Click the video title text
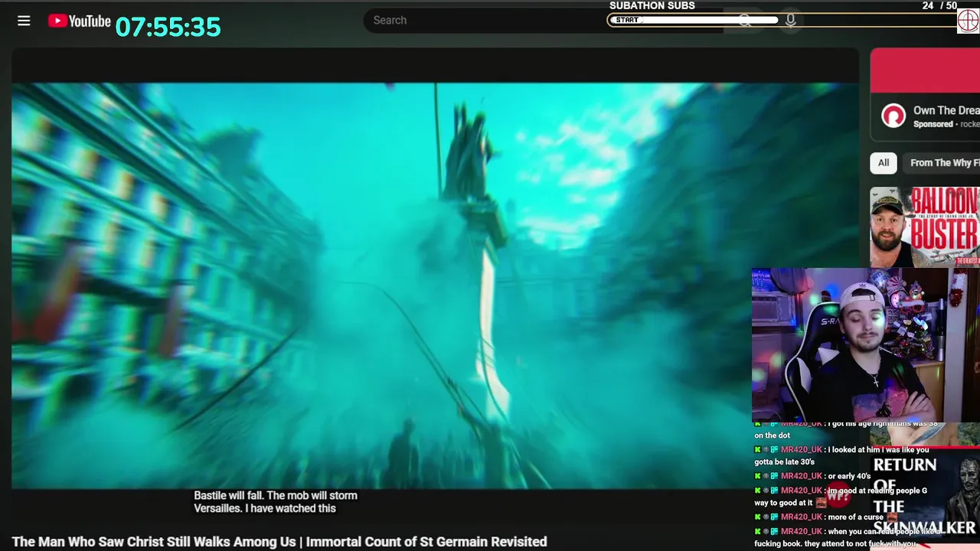Image resolution: width=980 pixels, height=551 pixels. [279, 542]
